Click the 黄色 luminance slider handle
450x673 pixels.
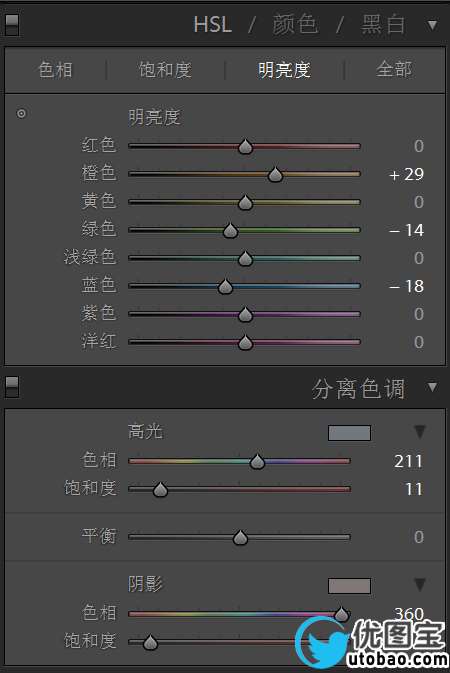(x=245, y=202)
